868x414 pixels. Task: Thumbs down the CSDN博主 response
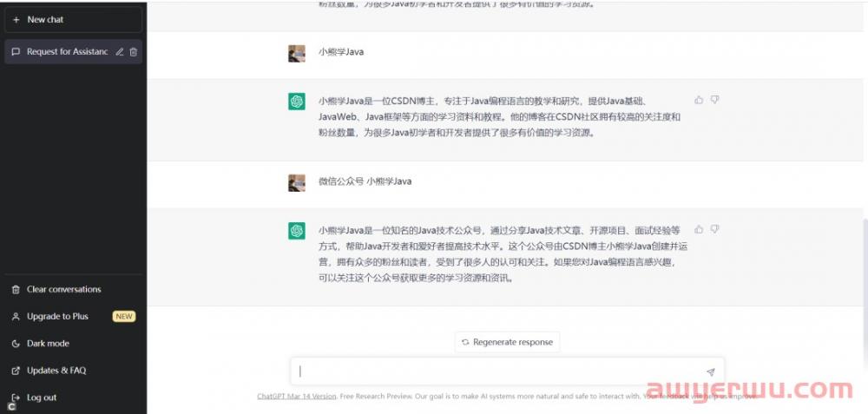(x=714, y=100)
